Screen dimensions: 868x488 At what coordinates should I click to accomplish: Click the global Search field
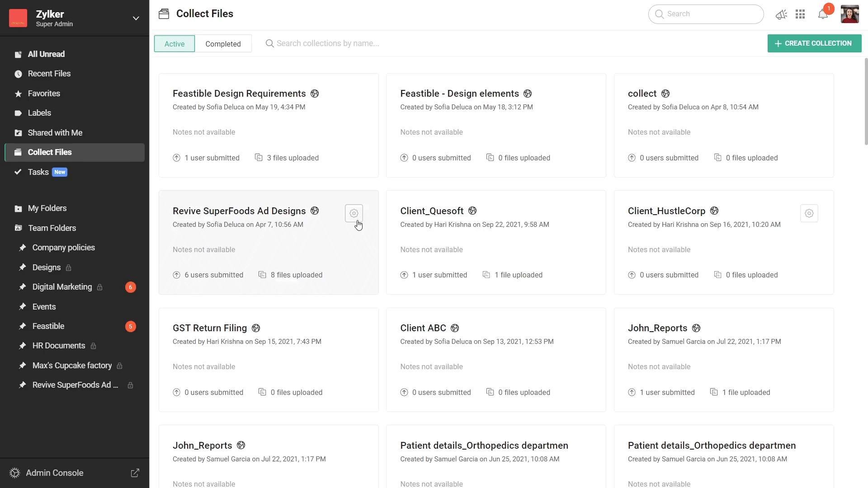pos(706,14)
